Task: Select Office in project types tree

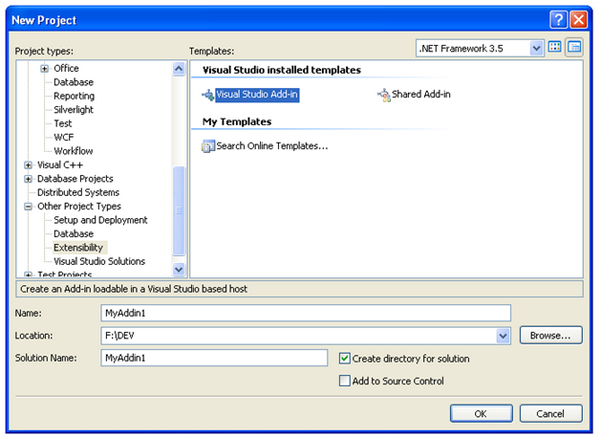Action: (66, 69)
